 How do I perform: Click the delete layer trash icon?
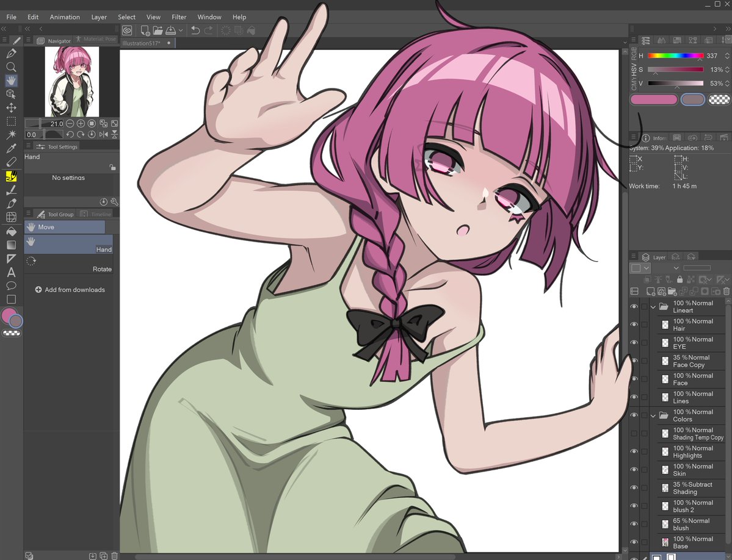tap(727, 292)
